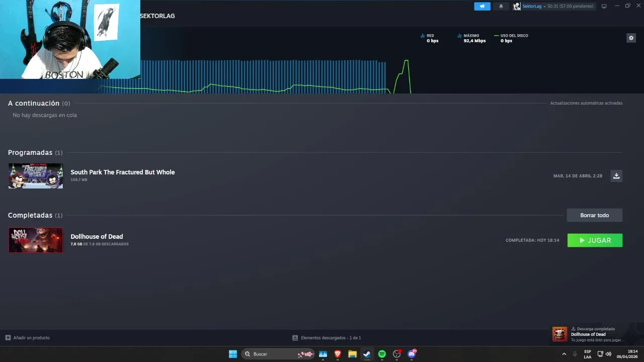The height and width of the screenshot is (362, 644).
Task: Click the taskbar Buscar search box
Action: pyautogui.click(x=278, y=354)
